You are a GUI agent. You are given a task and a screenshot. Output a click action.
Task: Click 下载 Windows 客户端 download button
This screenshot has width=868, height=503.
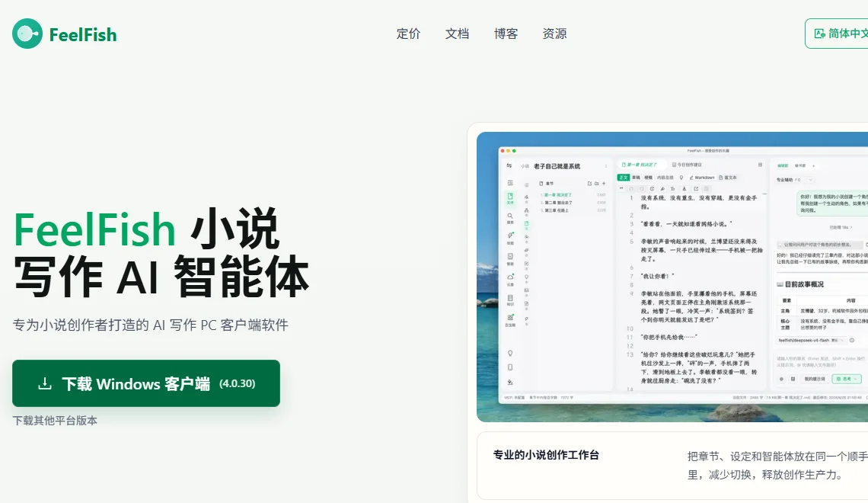coord(146,383)
